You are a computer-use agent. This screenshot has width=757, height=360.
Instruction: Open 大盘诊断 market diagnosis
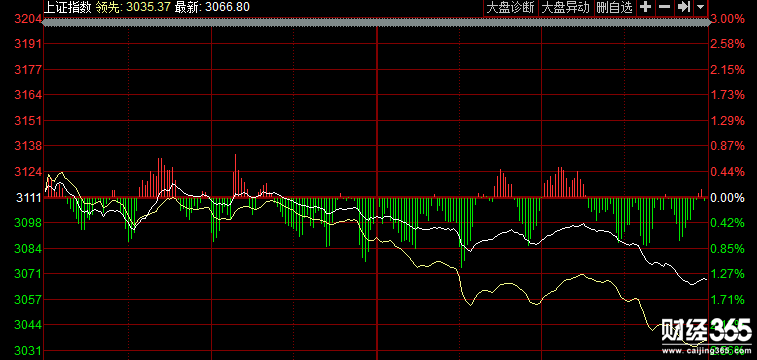[x=510, y=7]
